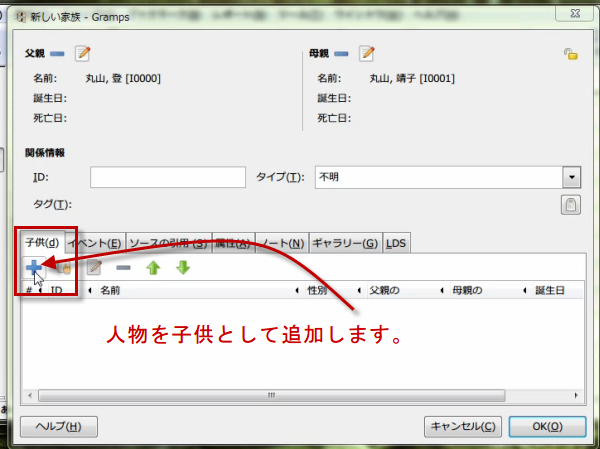Click the blue plus add-child icon
Image resolution: width=600 pixels, height=449 pixels.
click(35, 267)
